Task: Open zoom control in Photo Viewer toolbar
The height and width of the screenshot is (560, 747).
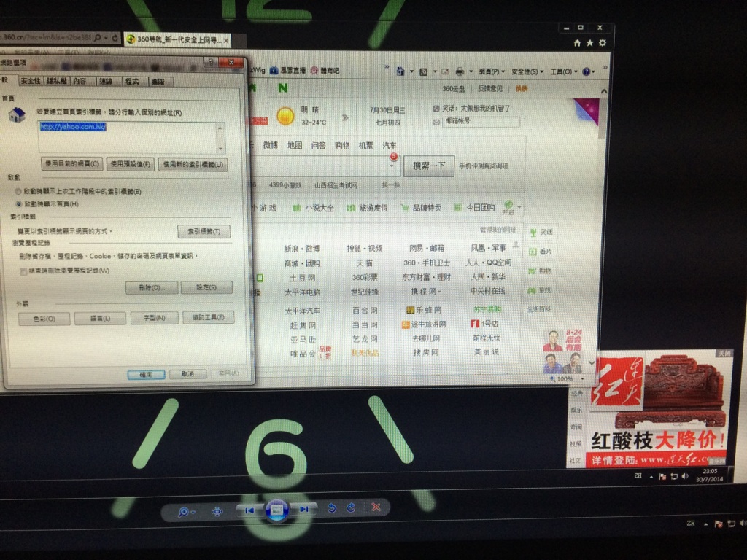Action: point(185,511)
